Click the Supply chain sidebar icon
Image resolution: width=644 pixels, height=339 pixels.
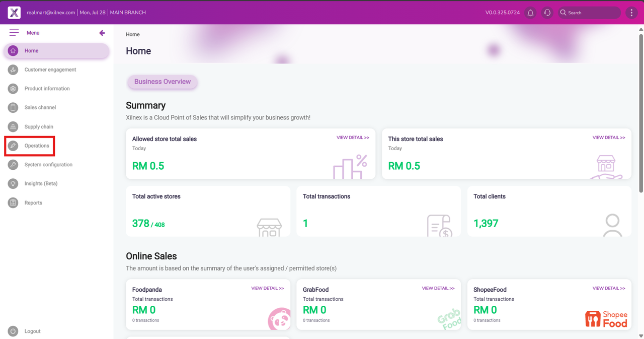point(13,126)
